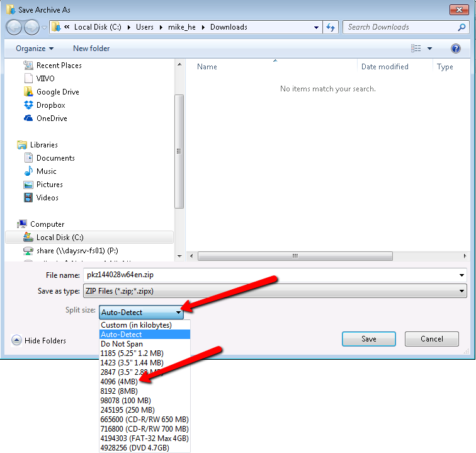
Task: Open the help question mark icon
Action: pos(456,49)
